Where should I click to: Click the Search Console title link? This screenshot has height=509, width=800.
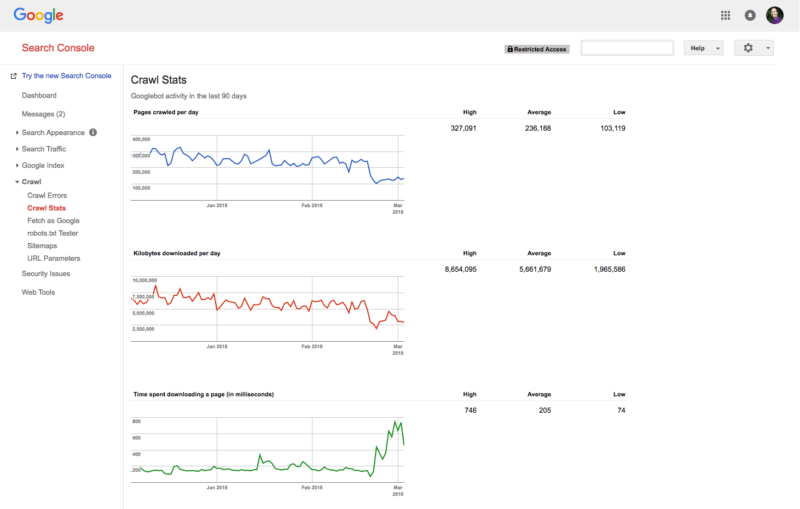click(58, 48)
